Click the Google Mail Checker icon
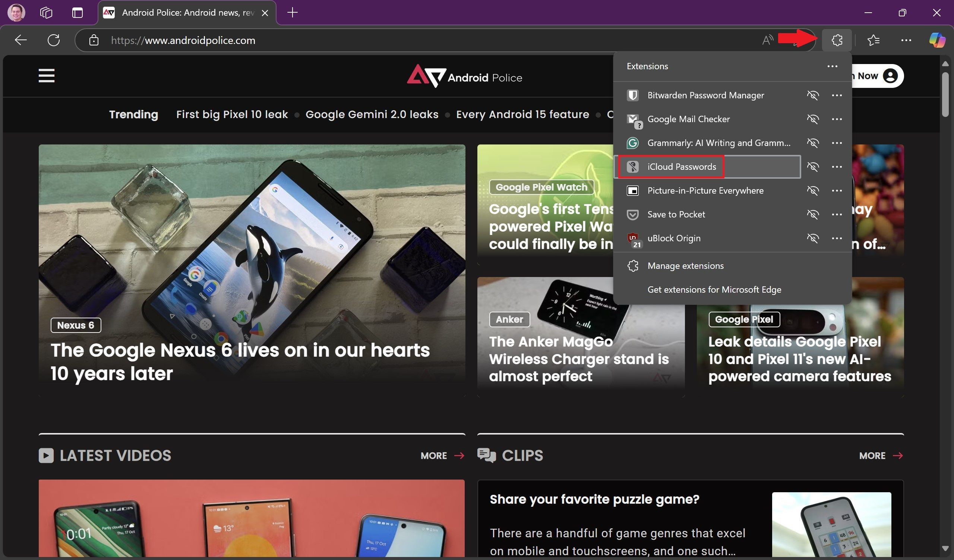Viewport: 954px width, 560px height. click(633, 119)
